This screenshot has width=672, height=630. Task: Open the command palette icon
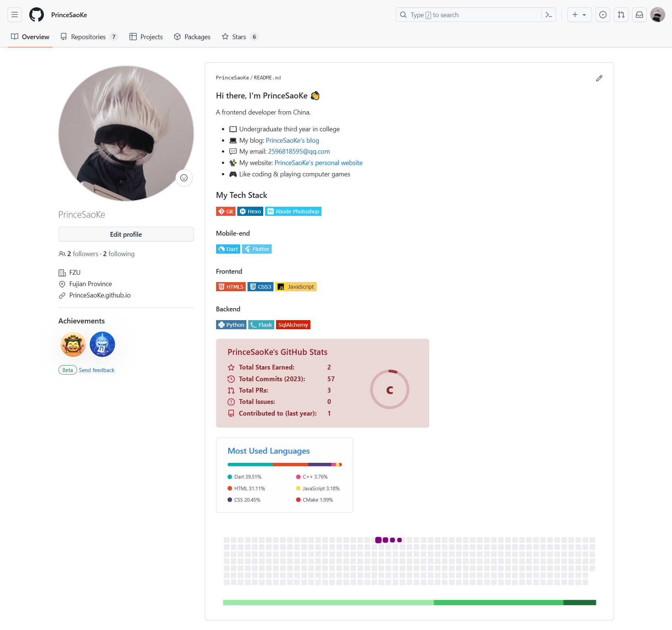548,15
